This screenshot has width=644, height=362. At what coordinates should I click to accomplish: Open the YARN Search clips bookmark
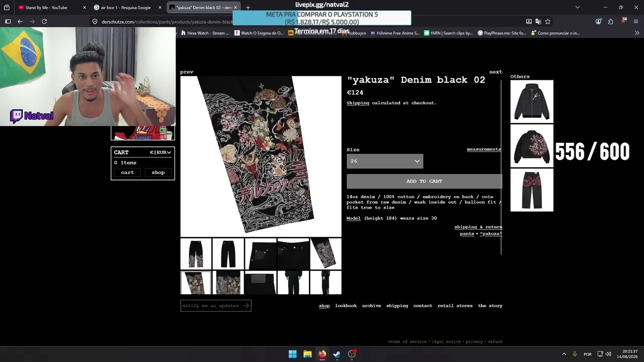448,33
